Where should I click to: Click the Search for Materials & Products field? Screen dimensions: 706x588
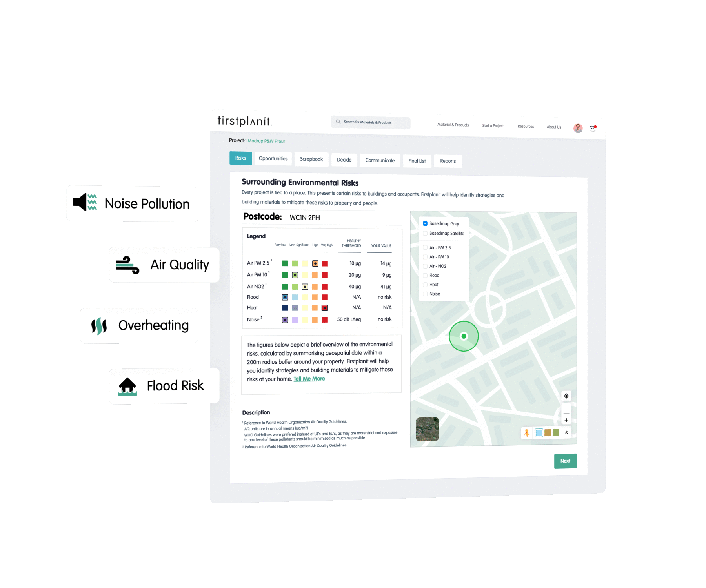(371, 122)
